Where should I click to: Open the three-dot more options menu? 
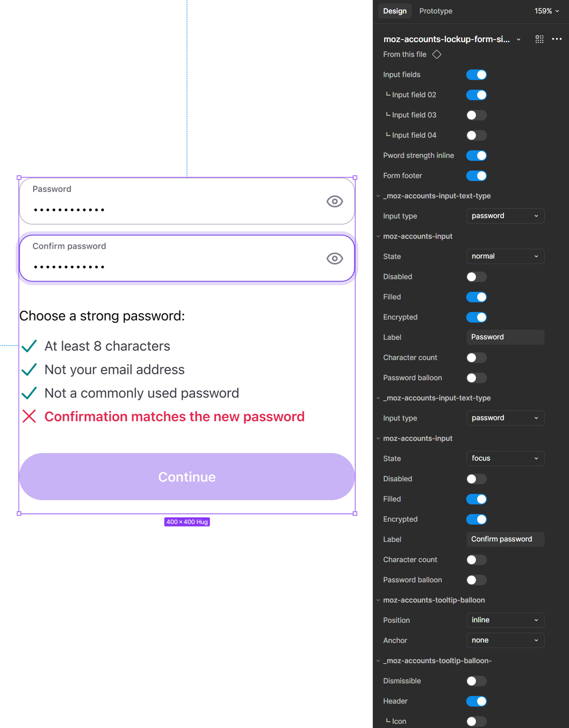(x=557, y=39)
